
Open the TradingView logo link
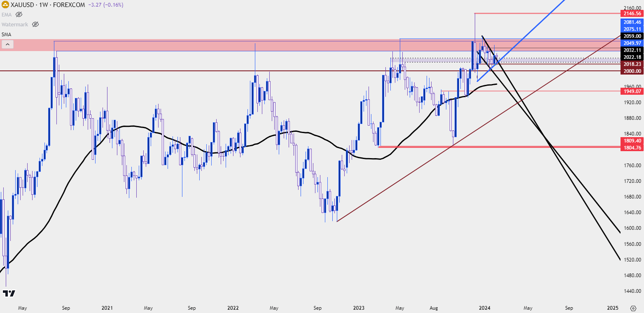9,294
